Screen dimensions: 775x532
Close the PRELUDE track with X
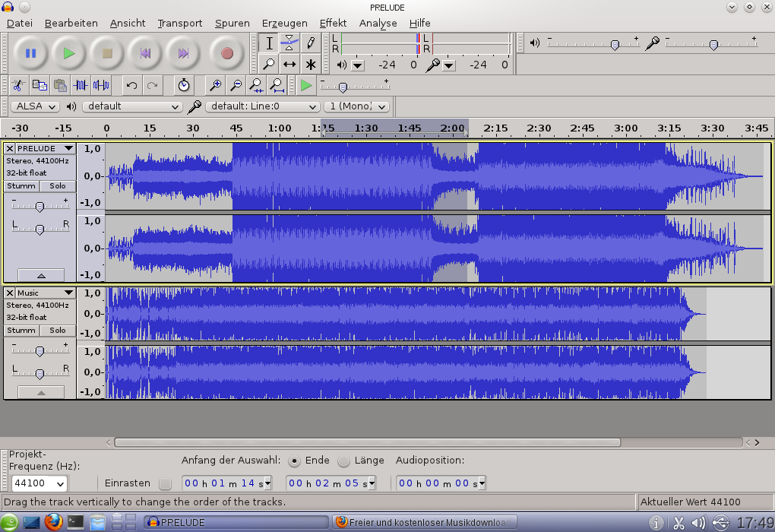[x=9, y=148]
